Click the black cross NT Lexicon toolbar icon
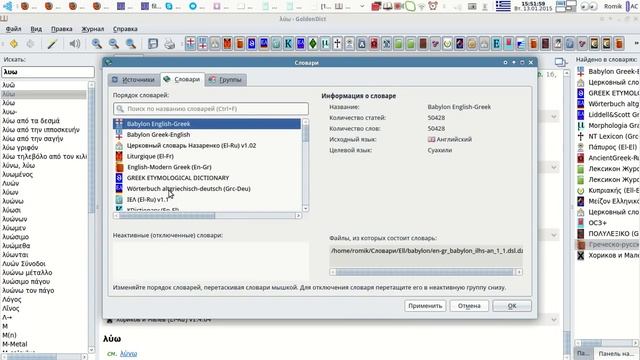640x360 pixels. pyautogui.click(x=337, y=44)
